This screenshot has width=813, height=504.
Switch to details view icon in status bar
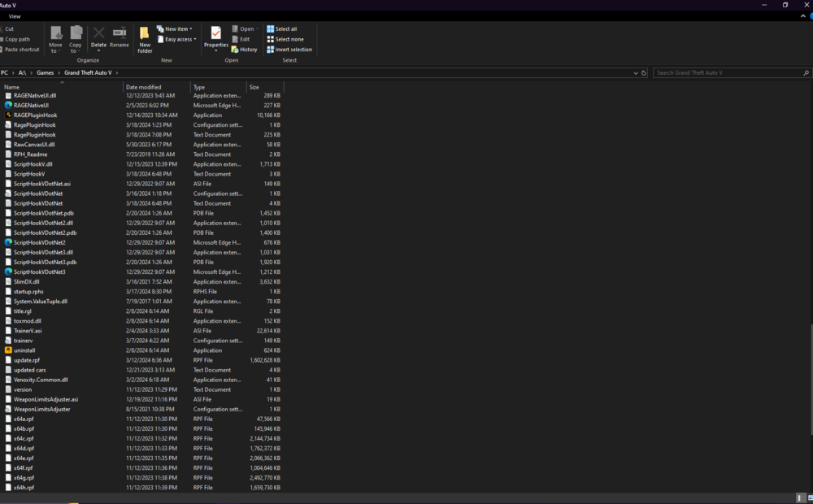801,497
